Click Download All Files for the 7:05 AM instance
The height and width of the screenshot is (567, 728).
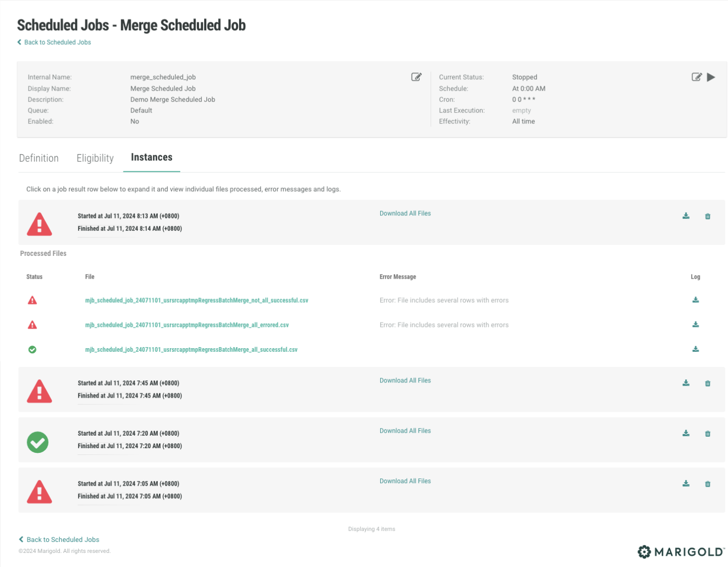[x=405, y=481]
